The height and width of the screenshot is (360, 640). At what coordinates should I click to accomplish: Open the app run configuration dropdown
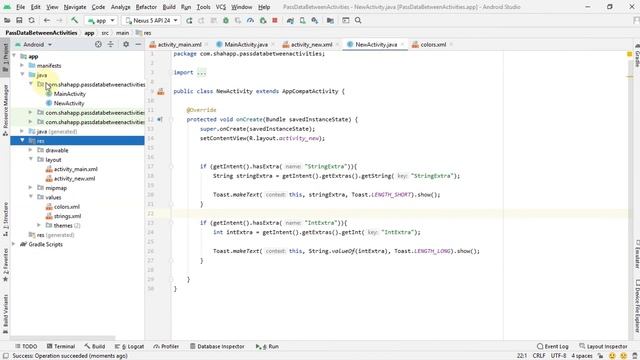[x=101, y=20]
